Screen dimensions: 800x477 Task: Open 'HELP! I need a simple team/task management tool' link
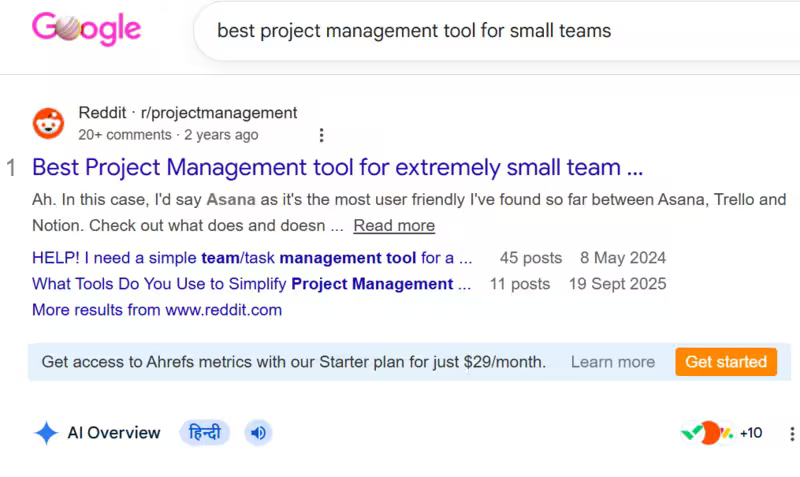pyautogui.click(x=252, y=258)
